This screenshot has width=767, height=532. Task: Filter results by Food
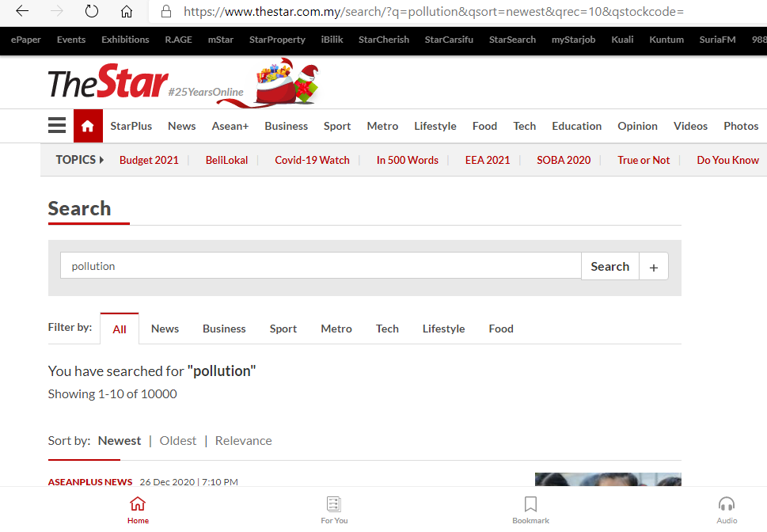501,329
